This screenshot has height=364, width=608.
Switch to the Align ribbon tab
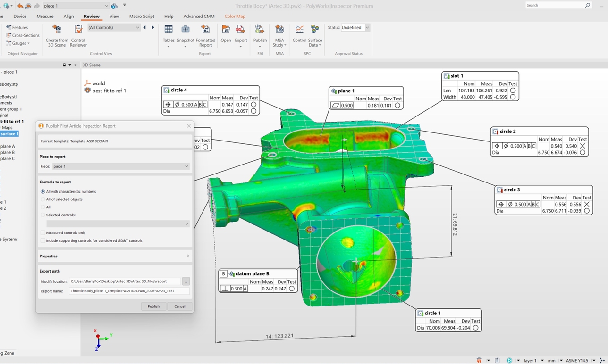[69, 16]
